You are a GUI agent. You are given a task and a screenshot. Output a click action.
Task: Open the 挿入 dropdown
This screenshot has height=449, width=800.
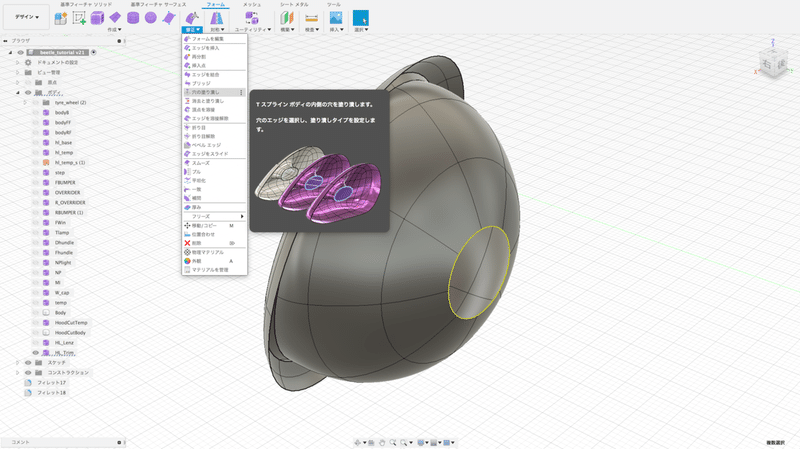(336, 30)
